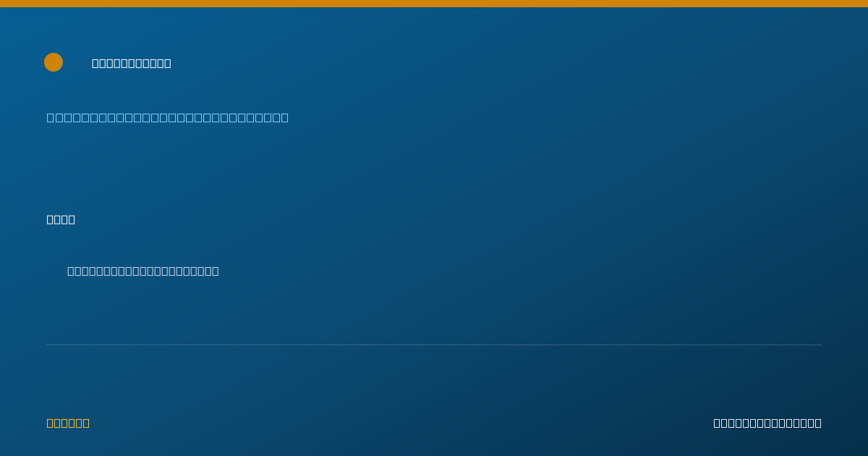Click the first glyph of the light-blue subtitle

tap(51, 117)
